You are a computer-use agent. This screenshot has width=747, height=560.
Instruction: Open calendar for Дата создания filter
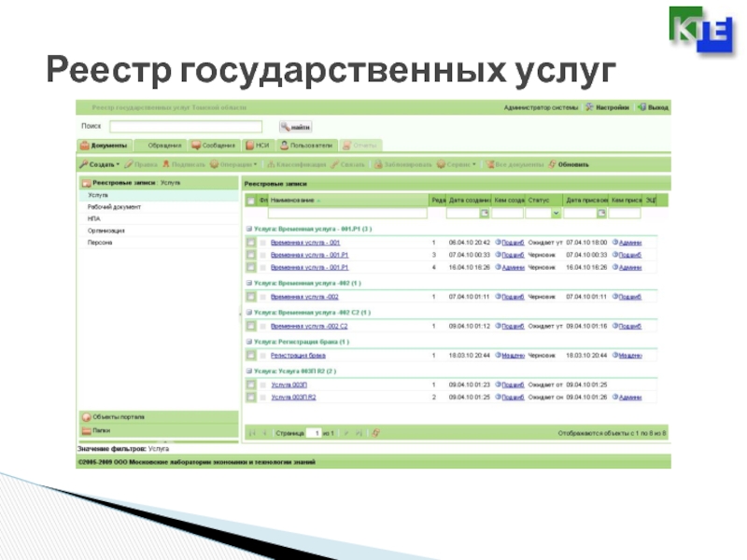click(485, 213)
